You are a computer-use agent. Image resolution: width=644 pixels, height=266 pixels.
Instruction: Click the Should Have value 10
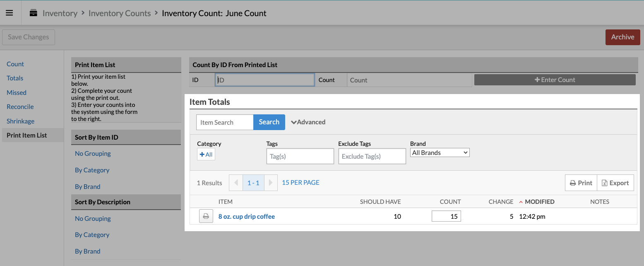tap(397, 216)
